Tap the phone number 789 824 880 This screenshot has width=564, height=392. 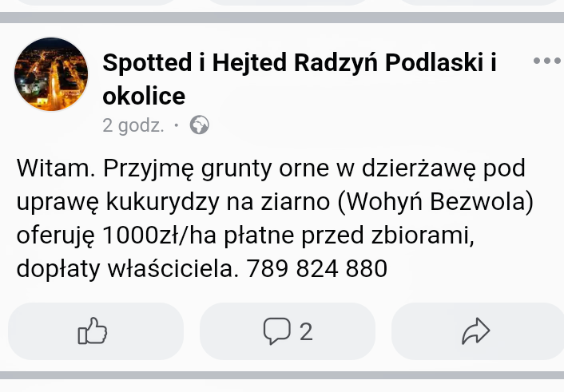318,269
